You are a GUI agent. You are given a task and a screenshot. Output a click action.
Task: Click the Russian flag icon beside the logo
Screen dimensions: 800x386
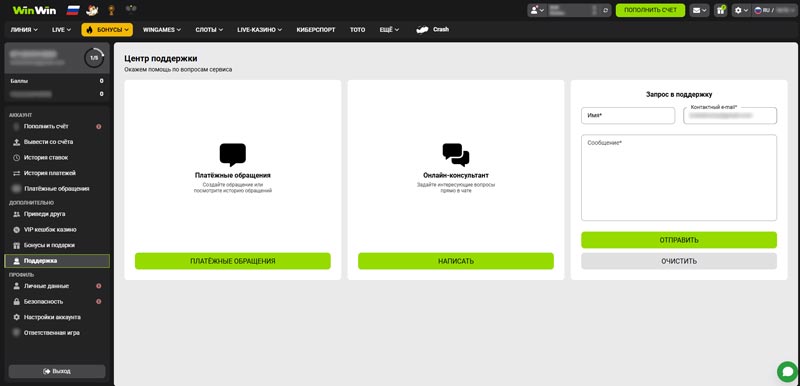point(72,10)
